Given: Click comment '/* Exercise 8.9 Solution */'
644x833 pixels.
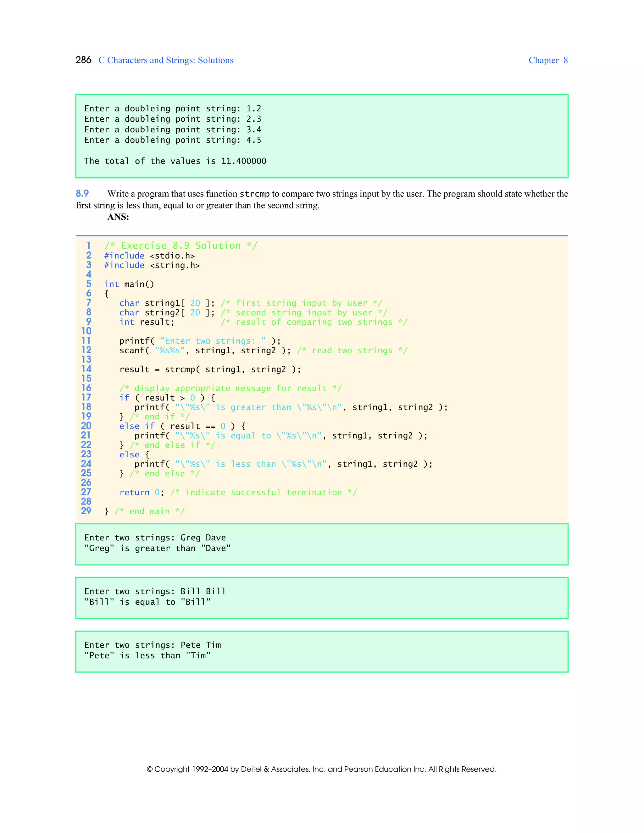Looking at the screenshot, I should 181,245.
